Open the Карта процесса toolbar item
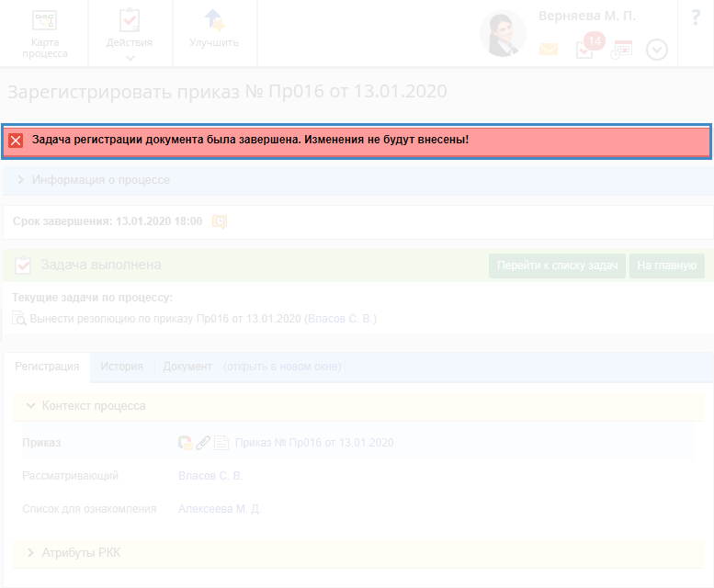Image resolution: width=714 pixels, height=588 pixels. (45, 34)
